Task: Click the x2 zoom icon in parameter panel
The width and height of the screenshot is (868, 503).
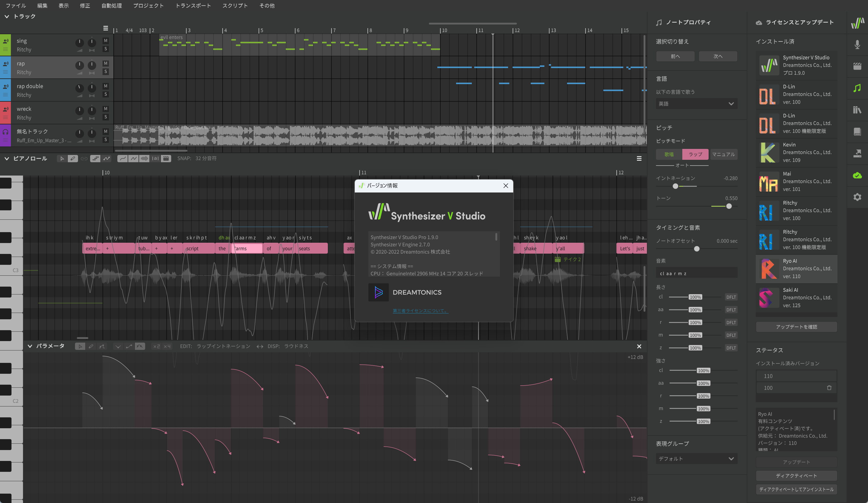Action: 156,346
